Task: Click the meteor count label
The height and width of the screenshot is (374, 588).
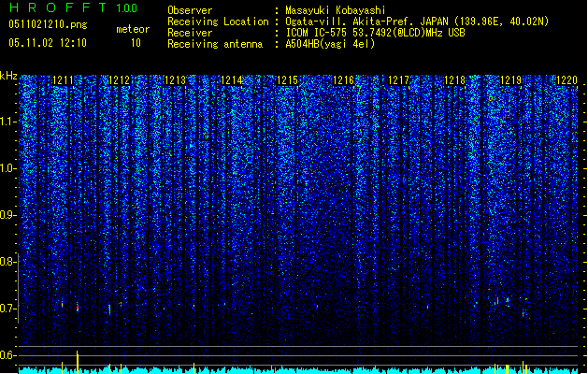Action: pos(133,29)
